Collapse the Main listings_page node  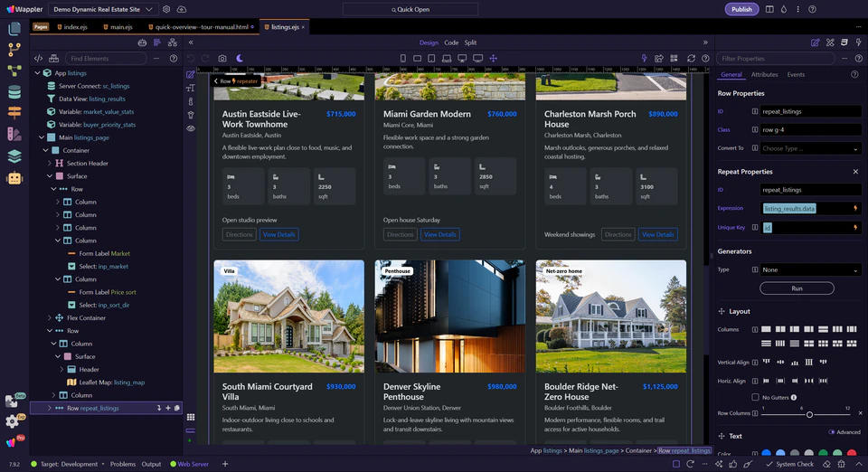[42, 137]
